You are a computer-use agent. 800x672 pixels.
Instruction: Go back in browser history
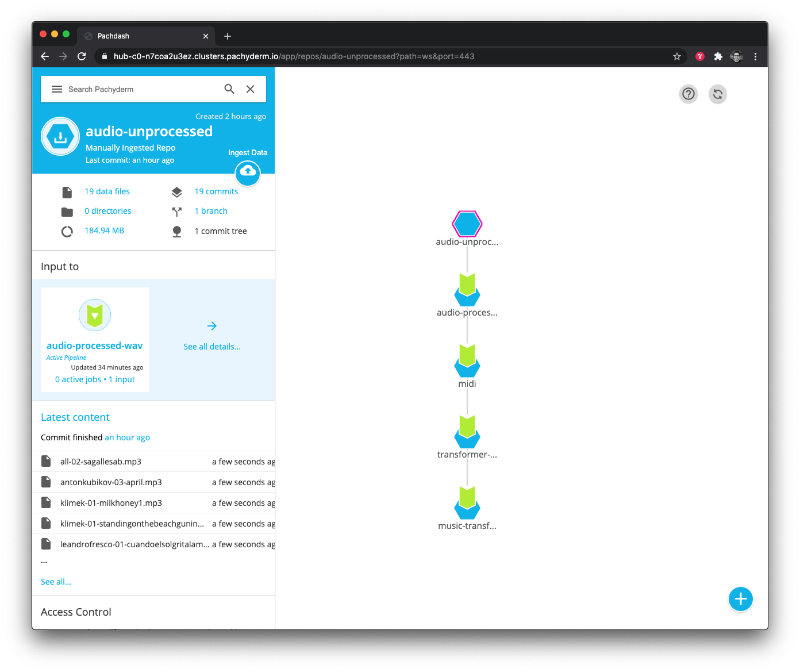pos(45,56)
